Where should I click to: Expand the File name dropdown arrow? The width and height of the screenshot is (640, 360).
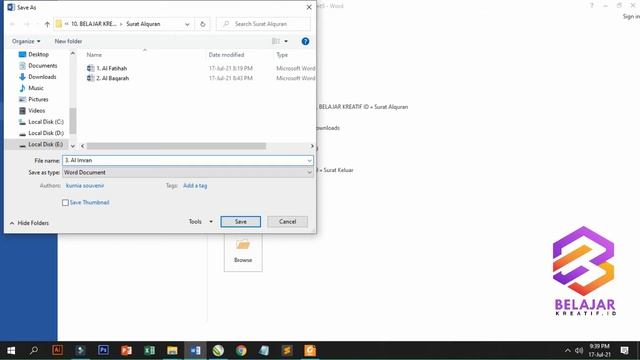tap(309, 160)
